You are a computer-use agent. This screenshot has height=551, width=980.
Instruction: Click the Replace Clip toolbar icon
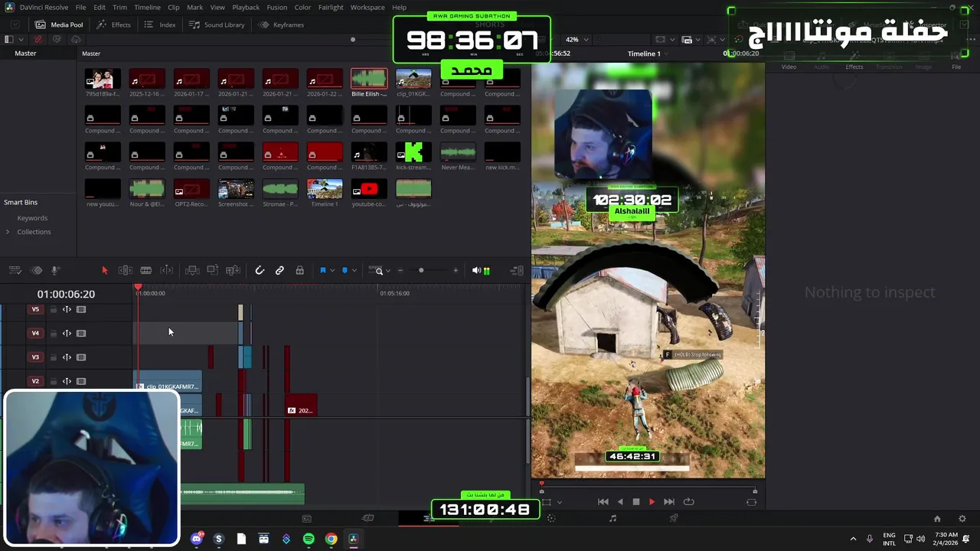point(233,270)
